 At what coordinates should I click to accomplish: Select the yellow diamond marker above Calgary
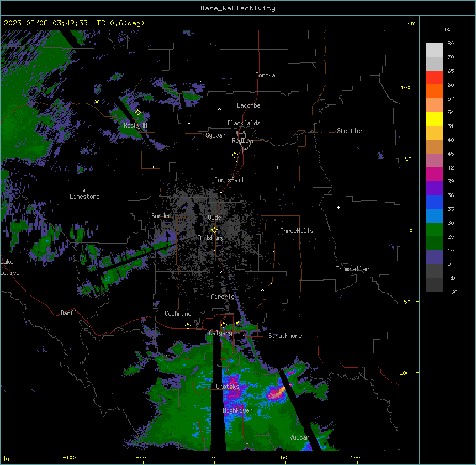pos(224,325)
